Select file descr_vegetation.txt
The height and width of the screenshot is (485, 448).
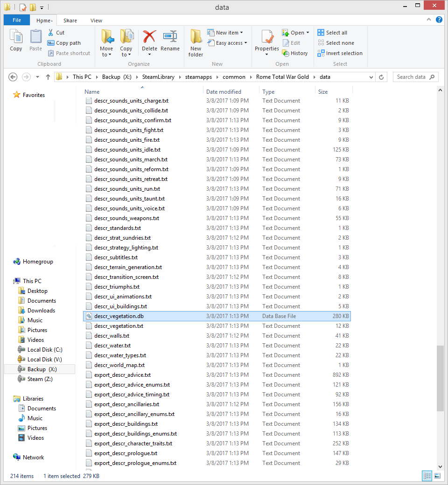pos(217,326)
